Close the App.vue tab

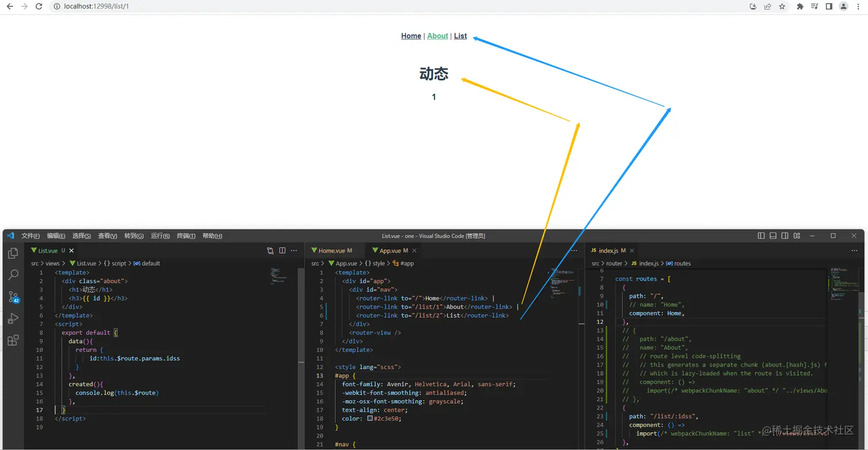(414, 251)
